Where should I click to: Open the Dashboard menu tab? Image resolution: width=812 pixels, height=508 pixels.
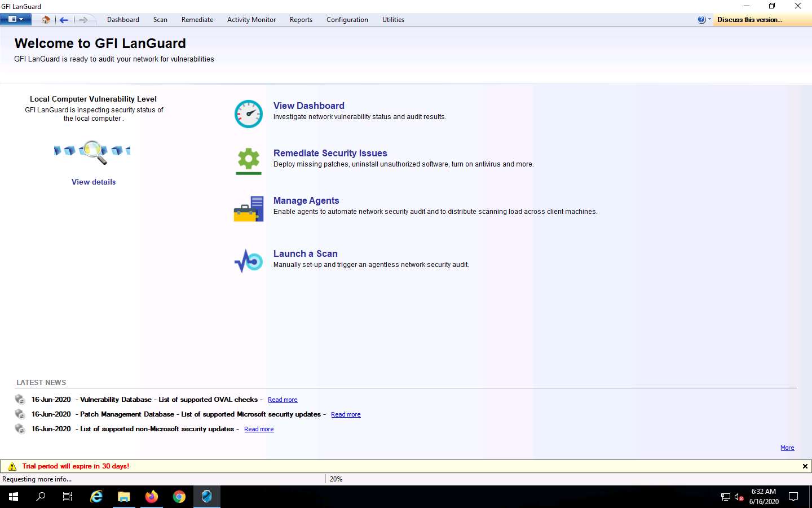click(123, 20)
